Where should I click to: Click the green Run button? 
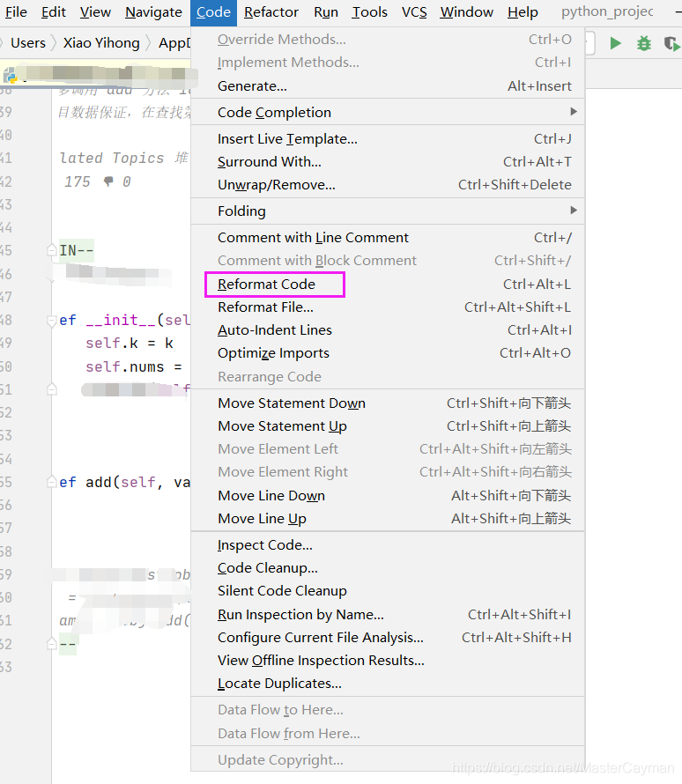click(x=616, y=43)
